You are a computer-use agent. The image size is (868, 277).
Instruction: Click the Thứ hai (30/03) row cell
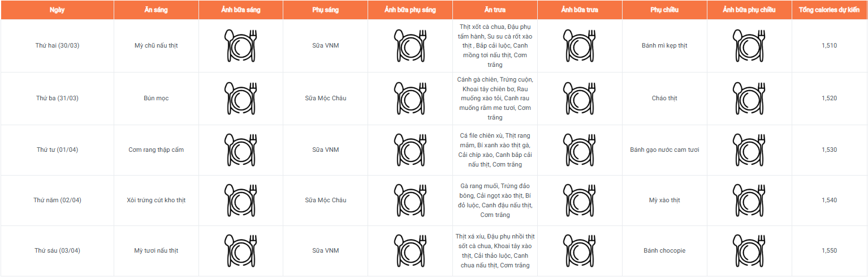[57, 46]
